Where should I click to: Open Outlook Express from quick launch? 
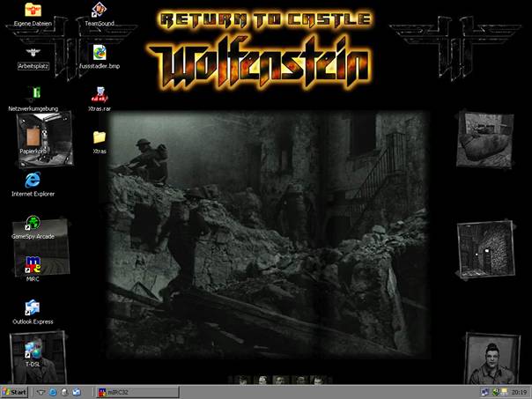[77, 392]
